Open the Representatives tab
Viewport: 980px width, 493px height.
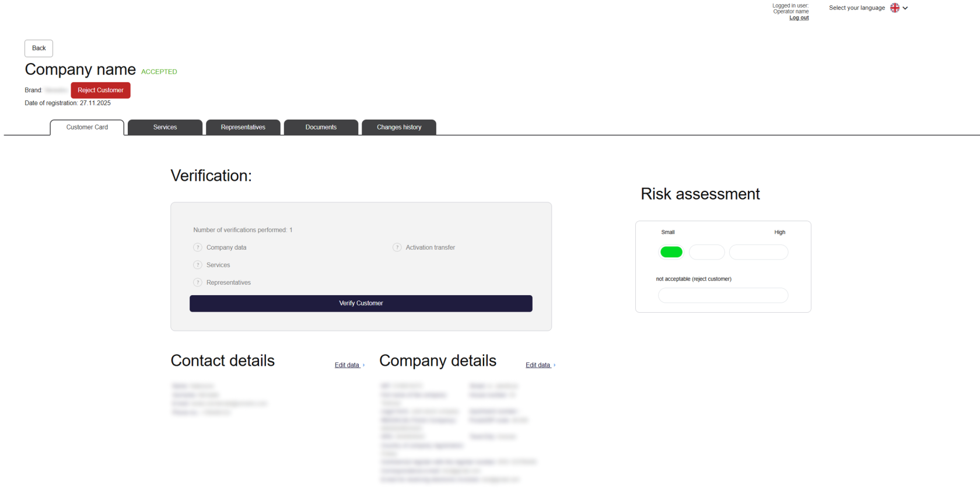tap(243, 127)
